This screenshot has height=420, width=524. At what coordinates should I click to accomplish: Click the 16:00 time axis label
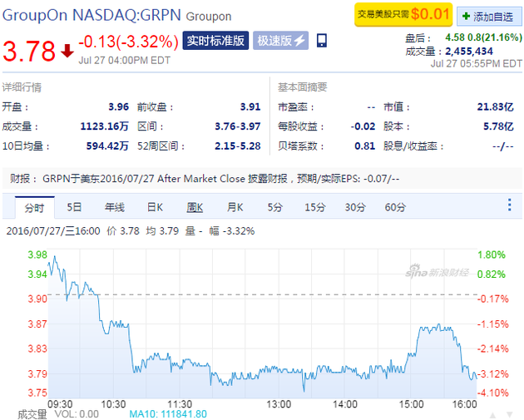464,404
